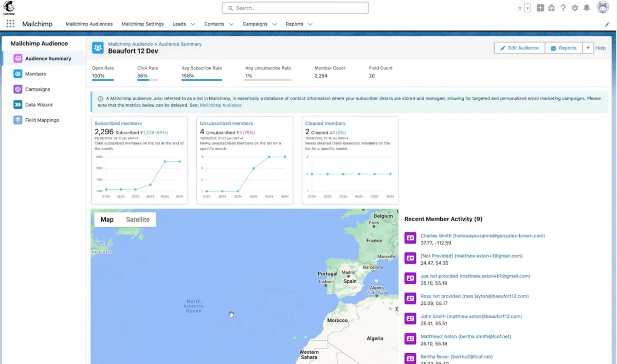The image size is (617, 364).
Task: Click the Edit Audience button
Action: (x=519, y=48)
